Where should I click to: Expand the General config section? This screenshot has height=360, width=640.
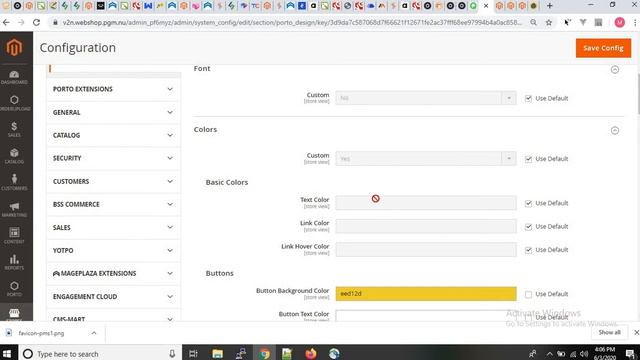point(113,112)
